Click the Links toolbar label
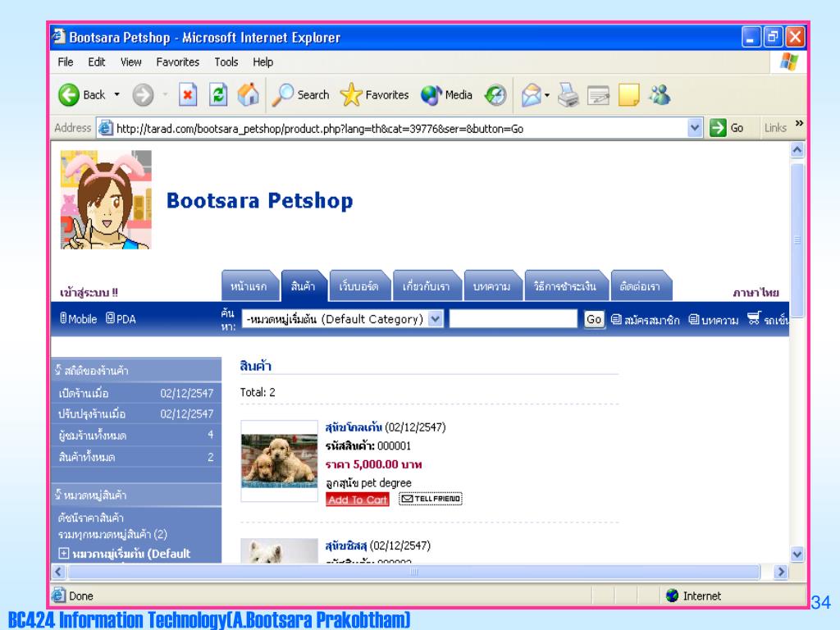This screenshot has width=840, height=630. 775,128
